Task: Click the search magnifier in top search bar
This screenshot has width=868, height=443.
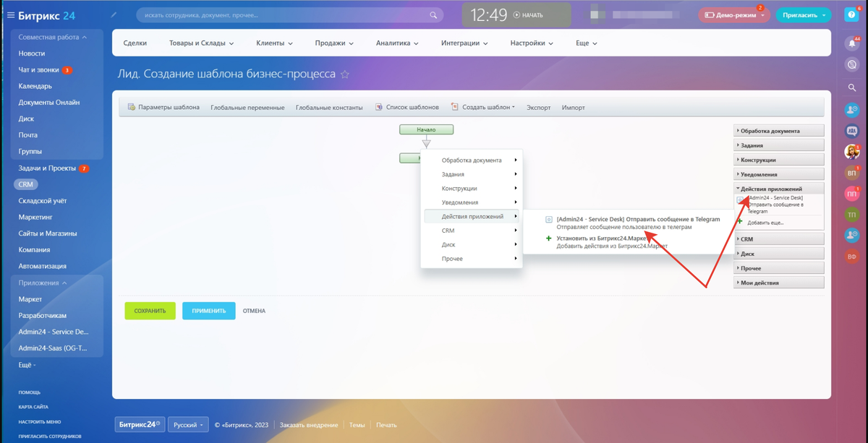Action: [x=433, y=14]
